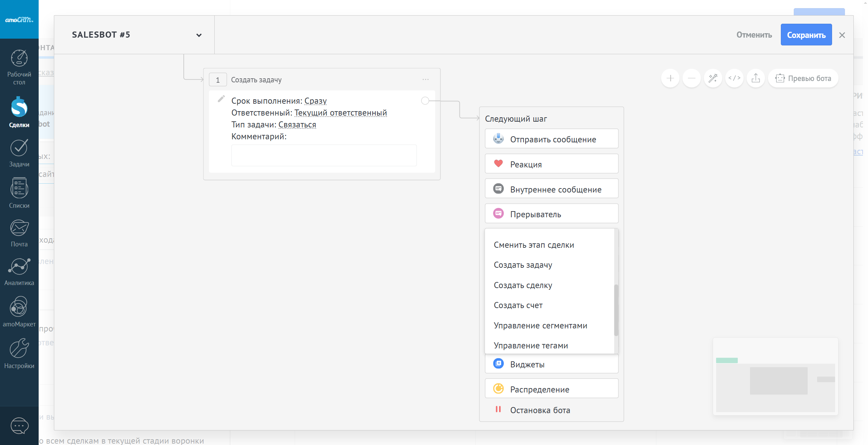Screen dimensions: 868x445
Task: Open the code editor view icon
Action: pyautogui.click(x=734, y=78)
